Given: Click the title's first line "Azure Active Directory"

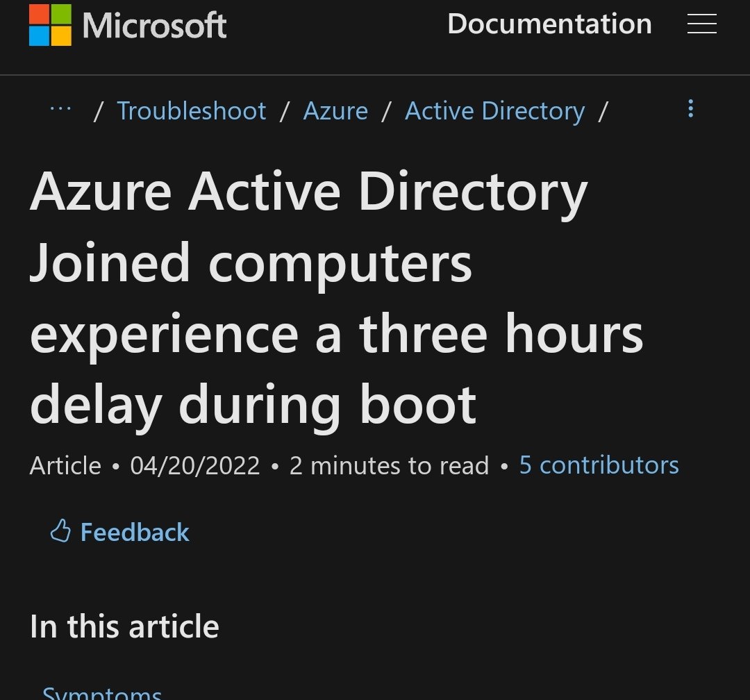Looking at the screenshot, I should point(308,192).
